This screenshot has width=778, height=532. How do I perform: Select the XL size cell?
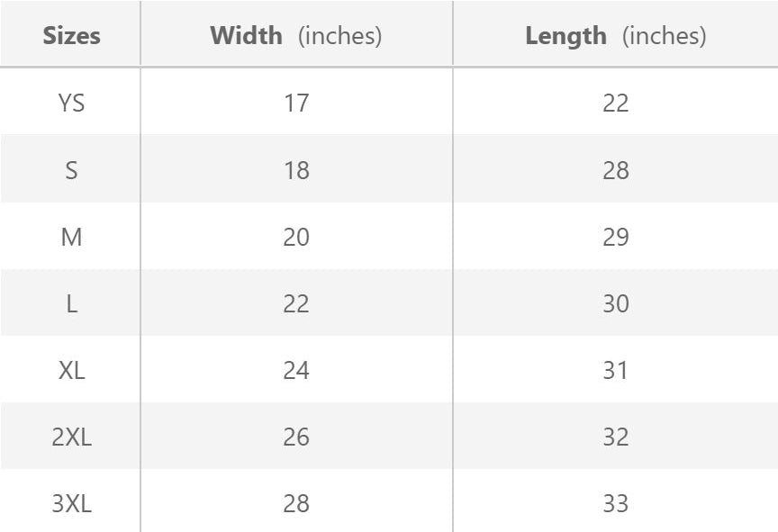pyautogui.click(x=71, y=370)
